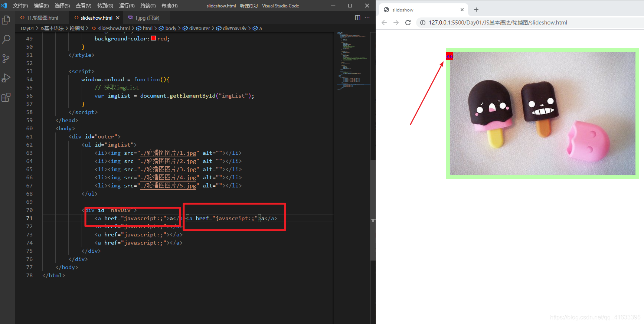
Task: Go back in the browser
Action: point(384,23)
